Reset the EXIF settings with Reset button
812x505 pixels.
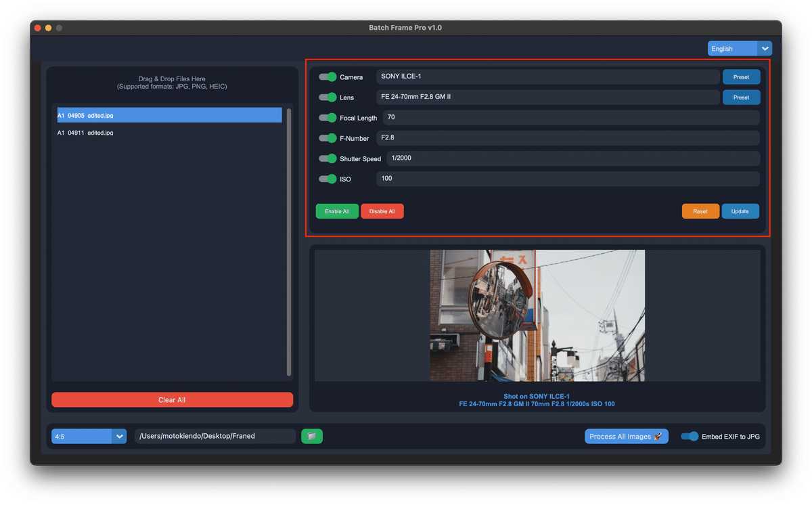pyautogui.click(x=700, y=211)
